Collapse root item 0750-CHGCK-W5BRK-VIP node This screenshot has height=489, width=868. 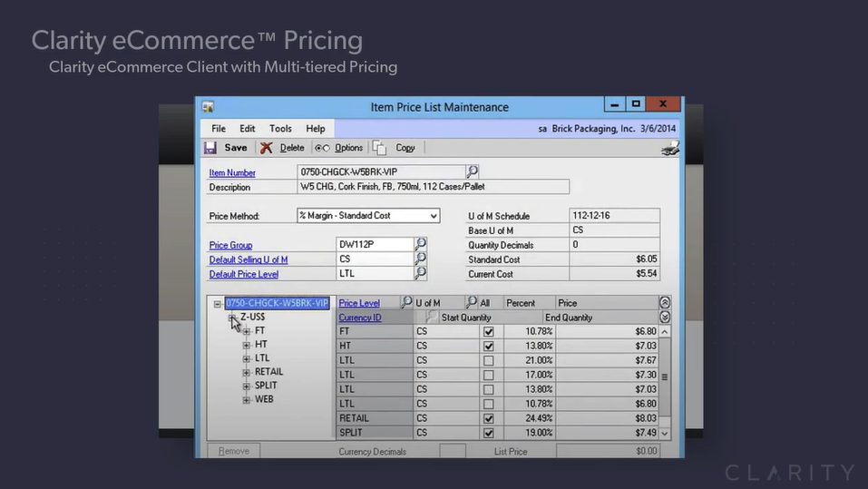click(218, 304)
